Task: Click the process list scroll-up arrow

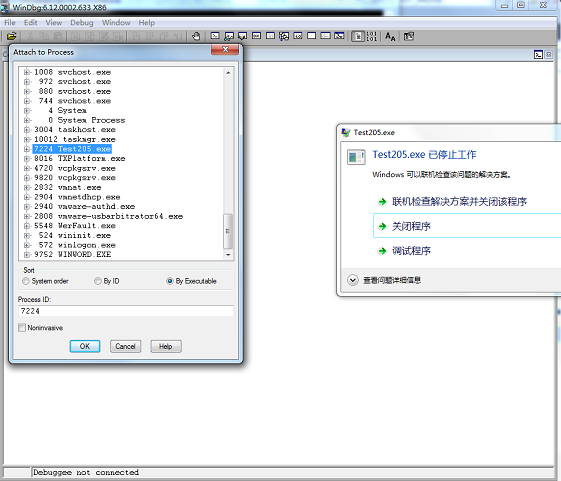Action: (x=228, y=73)
